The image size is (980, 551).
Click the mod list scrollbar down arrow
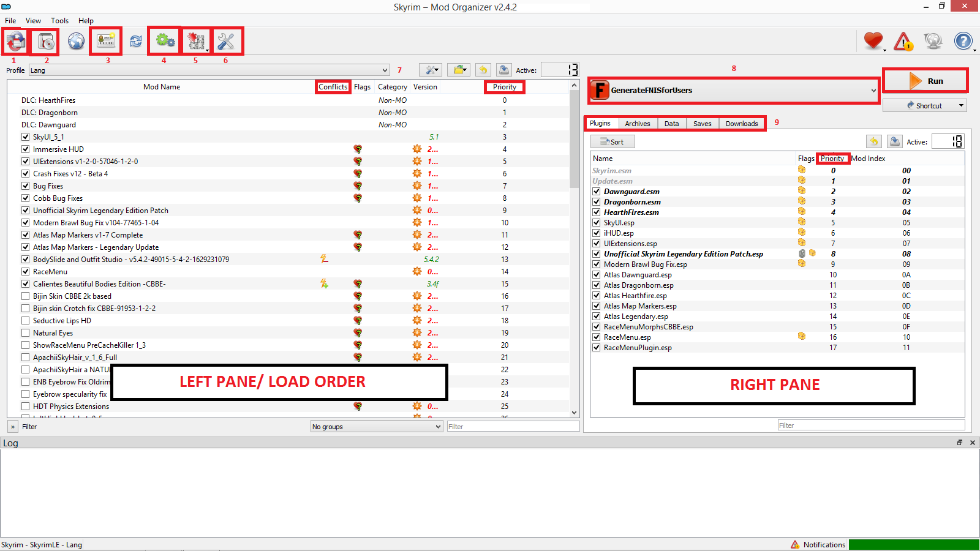(574, 413)
